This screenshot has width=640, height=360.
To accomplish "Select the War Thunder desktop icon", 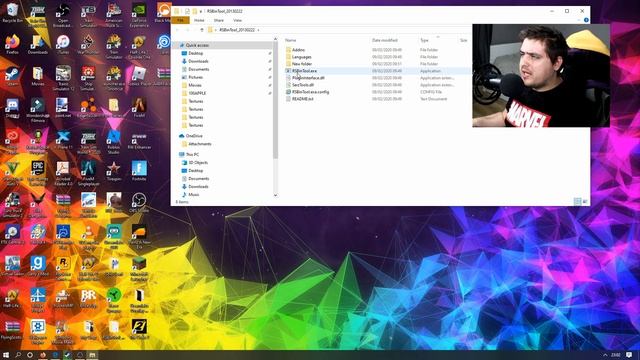I will [x=88, y=44].
